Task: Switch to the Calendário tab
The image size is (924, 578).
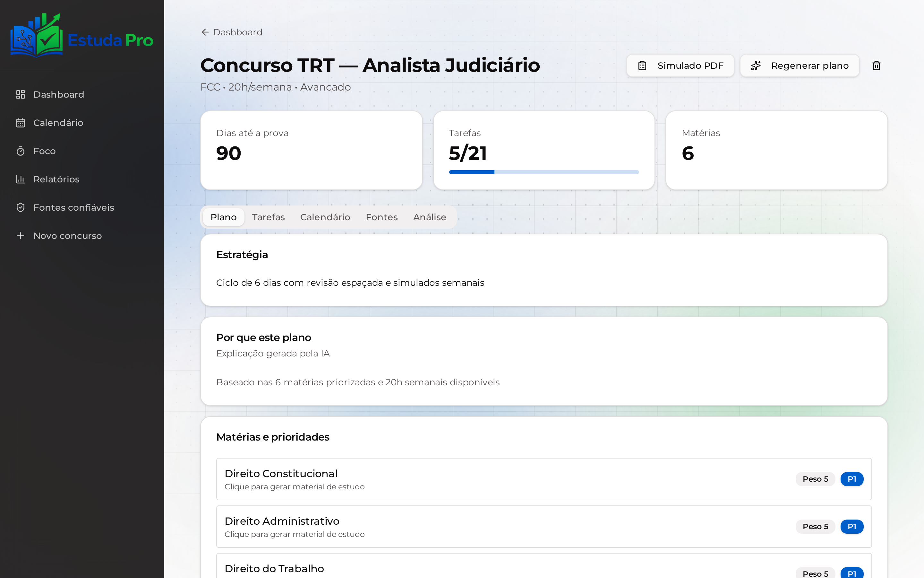Action: point(325,217)
